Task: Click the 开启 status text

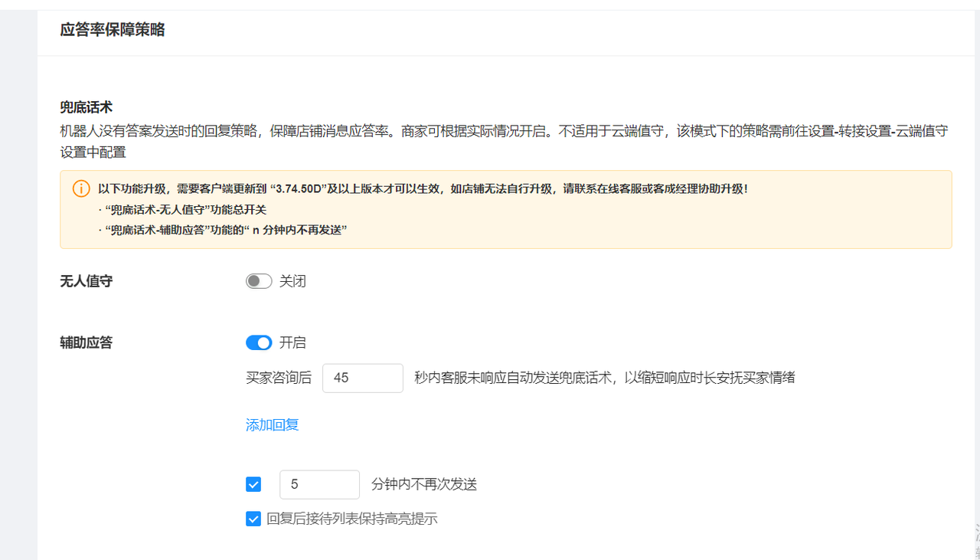Action: pos(292,342)
